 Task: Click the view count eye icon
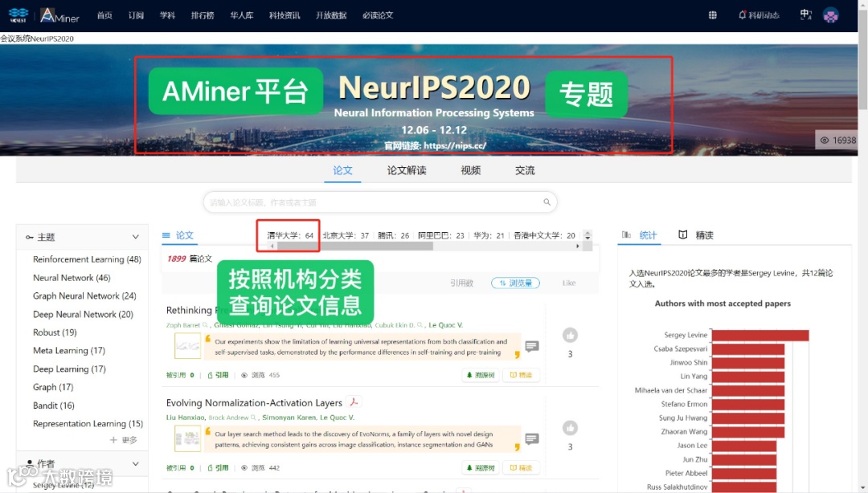pos(825,140)
